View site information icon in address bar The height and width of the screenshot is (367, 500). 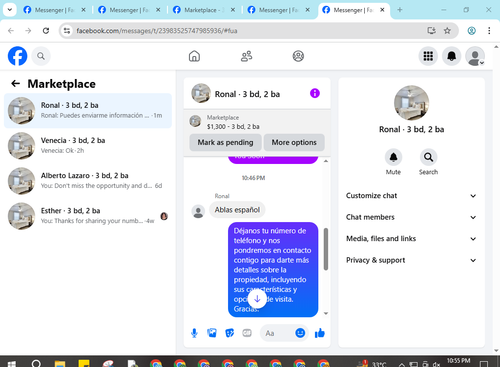pyautogui.click(x=67, y=31)
